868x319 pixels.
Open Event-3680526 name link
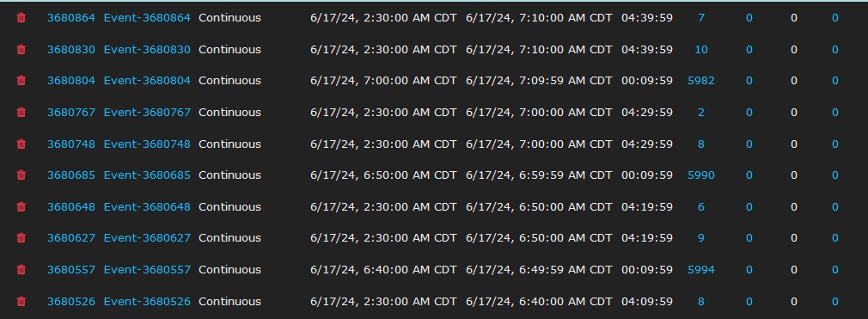(x=147, y=301)
